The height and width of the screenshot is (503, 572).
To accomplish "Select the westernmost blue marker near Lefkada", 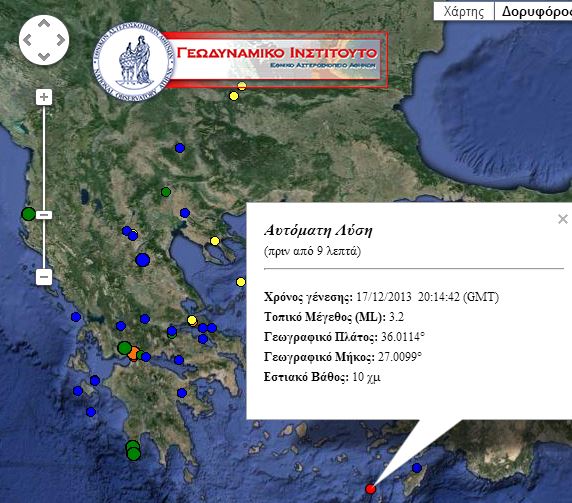I will pos(76,317).
